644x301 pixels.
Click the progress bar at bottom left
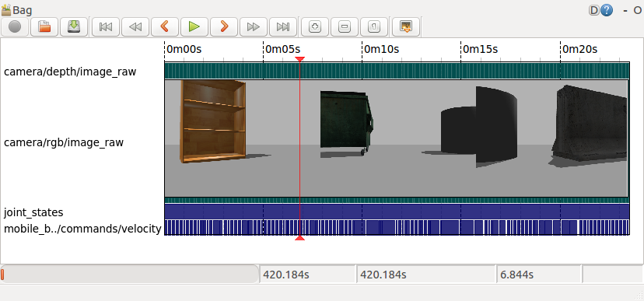coord(129,275)
